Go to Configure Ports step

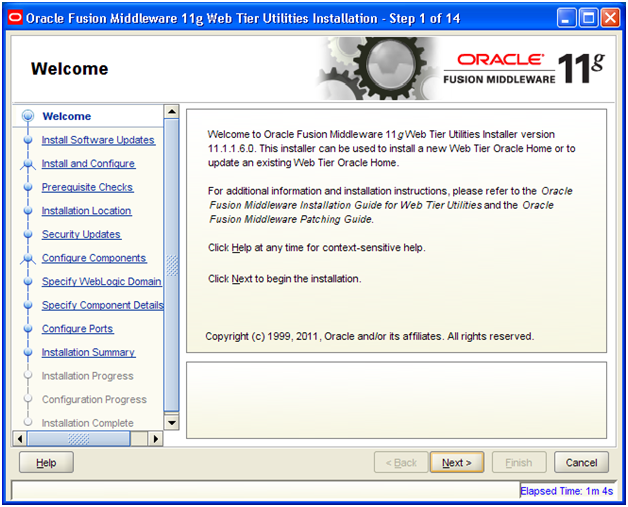point(78,329)
